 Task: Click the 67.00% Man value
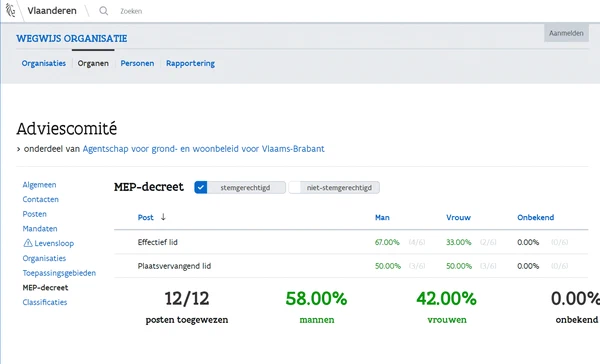coord(387,242)
